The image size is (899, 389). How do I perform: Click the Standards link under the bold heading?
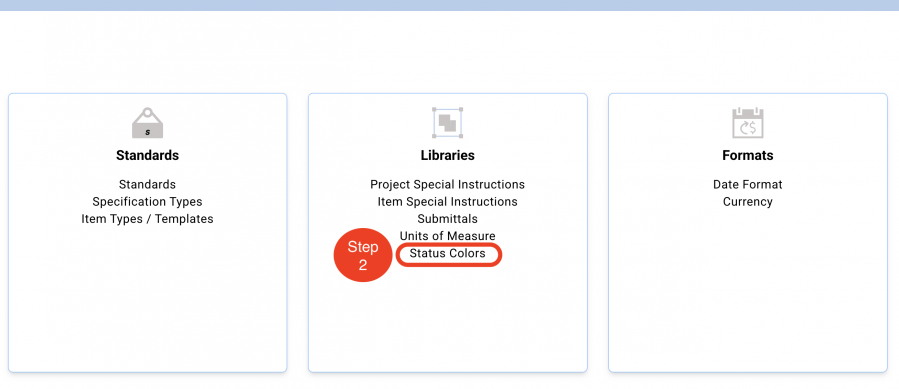click(x=147, y=185)
